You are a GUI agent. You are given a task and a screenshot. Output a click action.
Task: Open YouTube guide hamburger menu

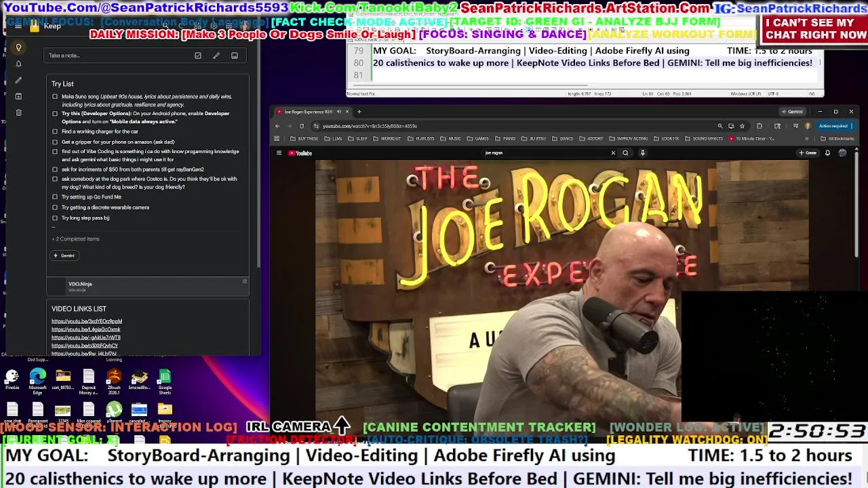click(279, 153)
